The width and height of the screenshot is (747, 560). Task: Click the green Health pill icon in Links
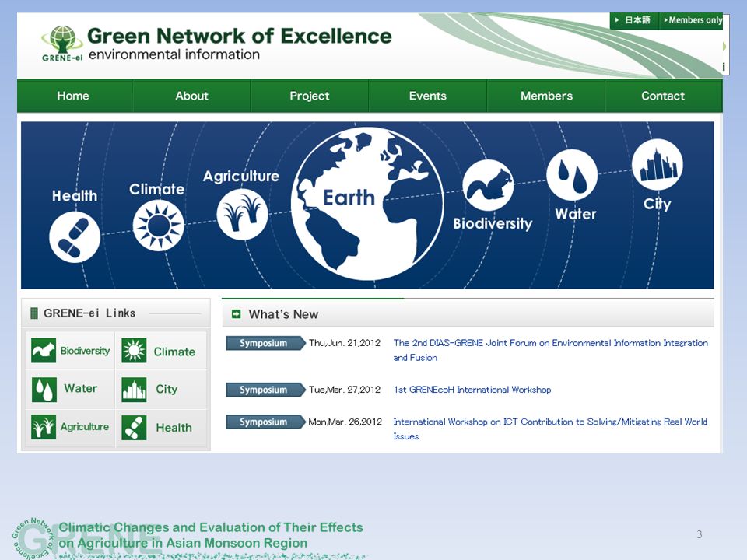point(134,427)
